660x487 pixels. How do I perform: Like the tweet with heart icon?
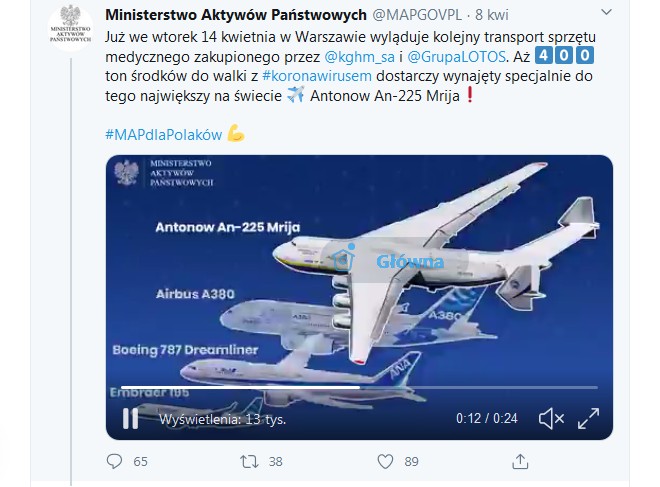(x=385, y=461)
